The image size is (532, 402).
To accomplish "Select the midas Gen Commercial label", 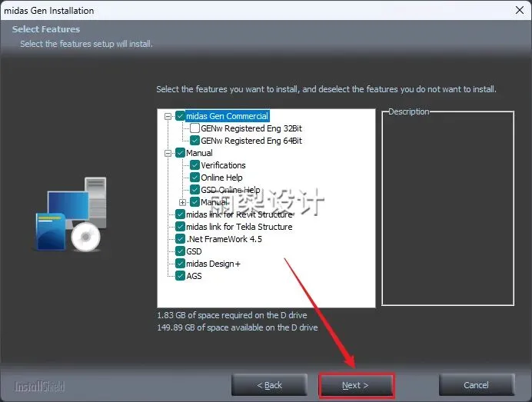I will [x=227, y=116].
